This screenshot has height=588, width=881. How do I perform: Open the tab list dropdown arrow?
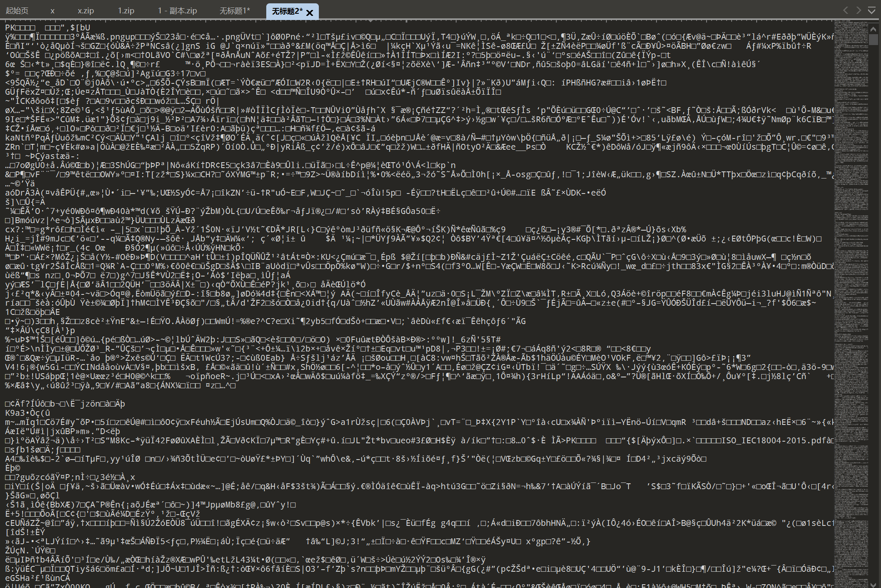tap(871, 10)
